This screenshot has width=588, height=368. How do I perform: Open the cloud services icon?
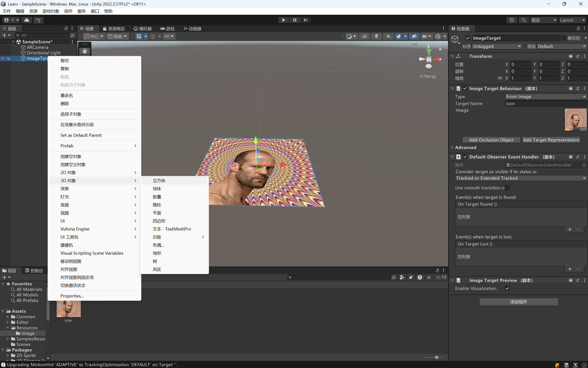click(27, 20)
